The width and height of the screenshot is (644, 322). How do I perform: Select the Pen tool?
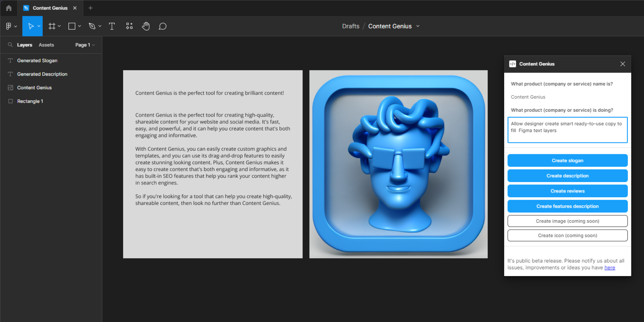(x=92, y=26)
